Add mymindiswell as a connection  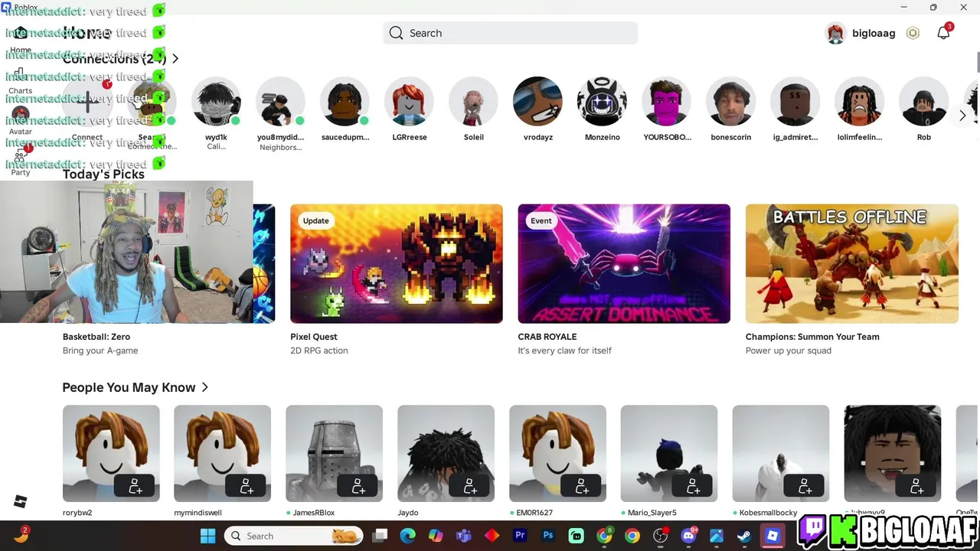247,486
